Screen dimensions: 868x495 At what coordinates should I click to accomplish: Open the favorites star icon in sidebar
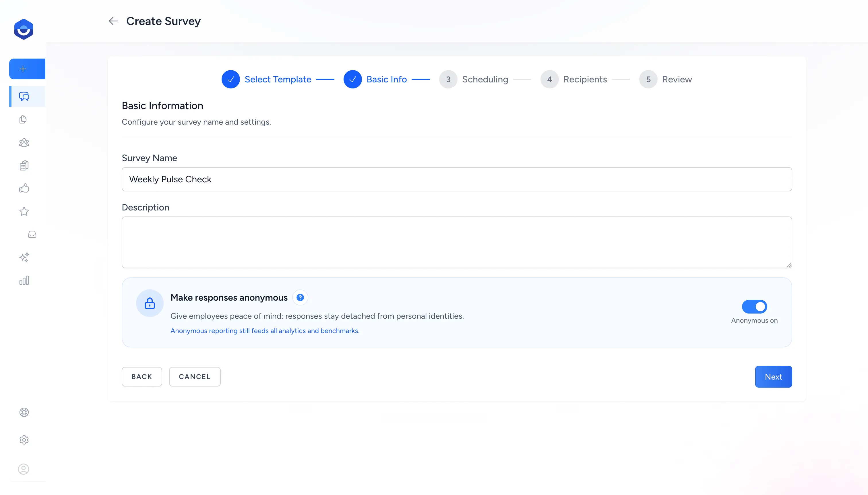(24, 211)
